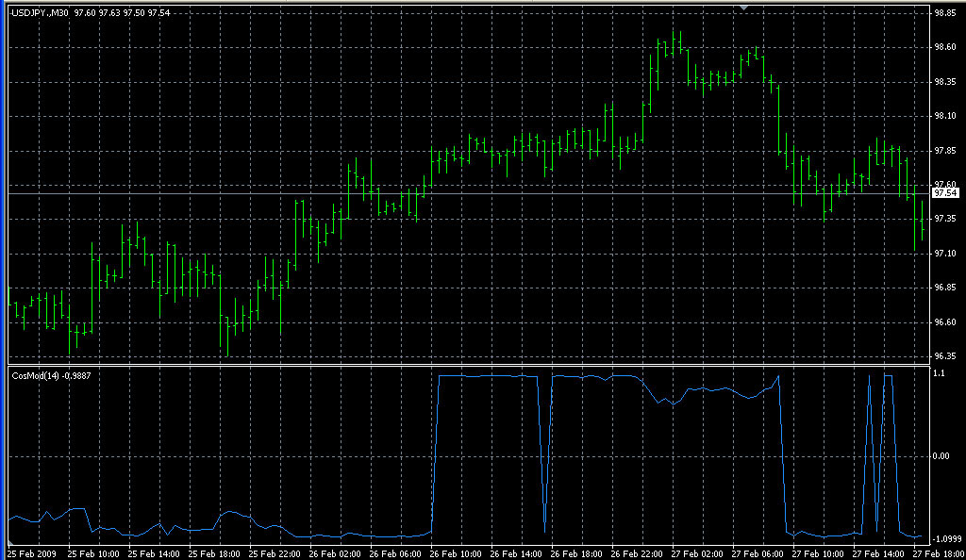Click the 26 Feb 22:00 time label
Screen dimensions: 966x560
(x=637, y=553)
